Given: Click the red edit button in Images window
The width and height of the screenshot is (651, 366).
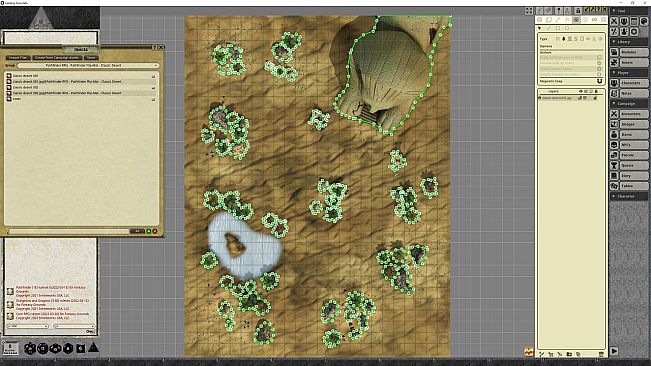Looking at the screenshot, I should [155, 231].
